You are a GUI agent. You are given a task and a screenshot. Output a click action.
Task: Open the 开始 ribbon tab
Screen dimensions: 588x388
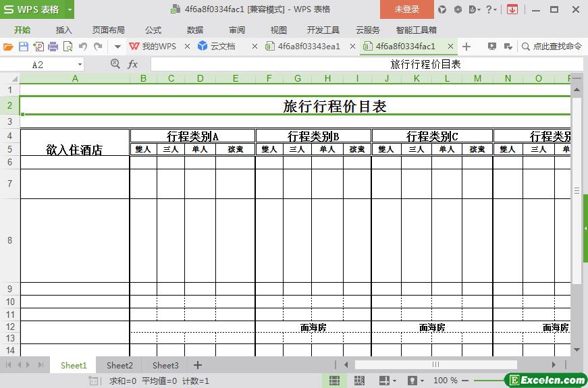[x=22, y=30]
